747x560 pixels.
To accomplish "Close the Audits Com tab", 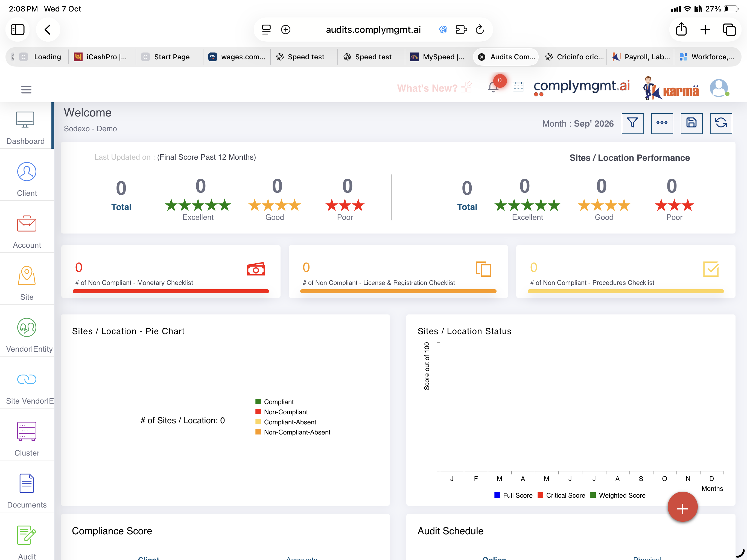I will point(482,57).
